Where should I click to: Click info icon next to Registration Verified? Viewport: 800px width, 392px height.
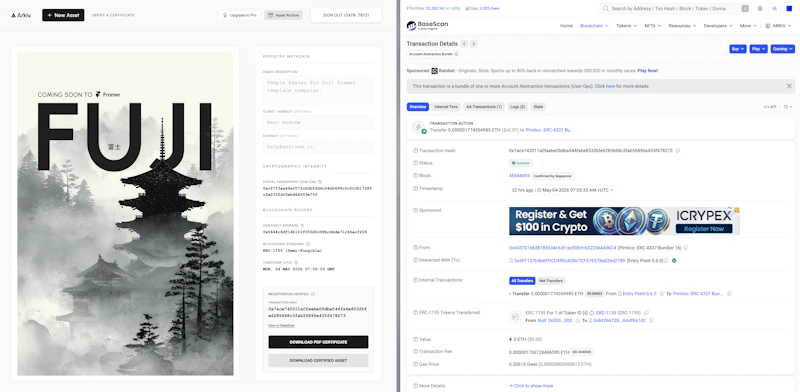tap(313, 294)
